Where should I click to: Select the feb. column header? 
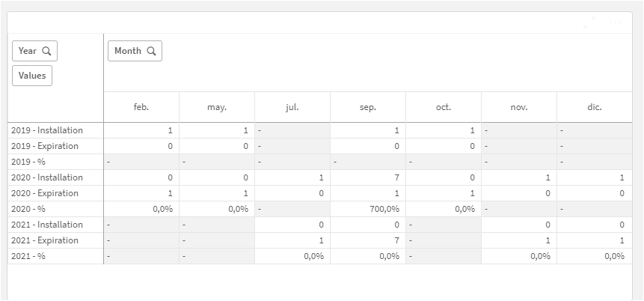(x=141, y=107)
